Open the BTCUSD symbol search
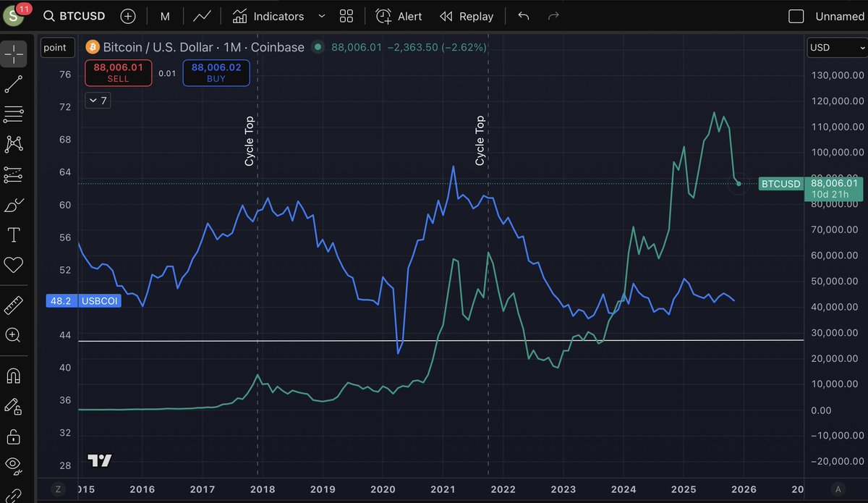This screenshot has height=503, width=868. [72, 14]
